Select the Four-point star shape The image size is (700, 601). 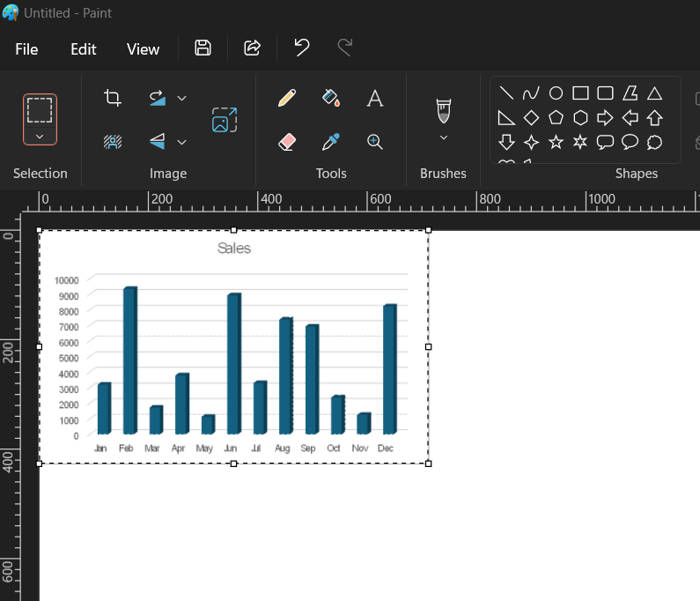tap(531, 143)
